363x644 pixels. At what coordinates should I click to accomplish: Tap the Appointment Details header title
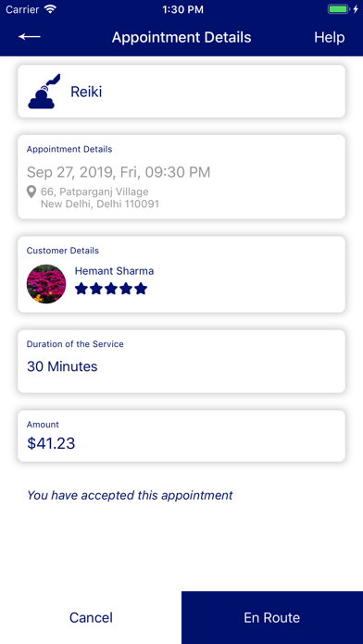[x=181, y=37]
